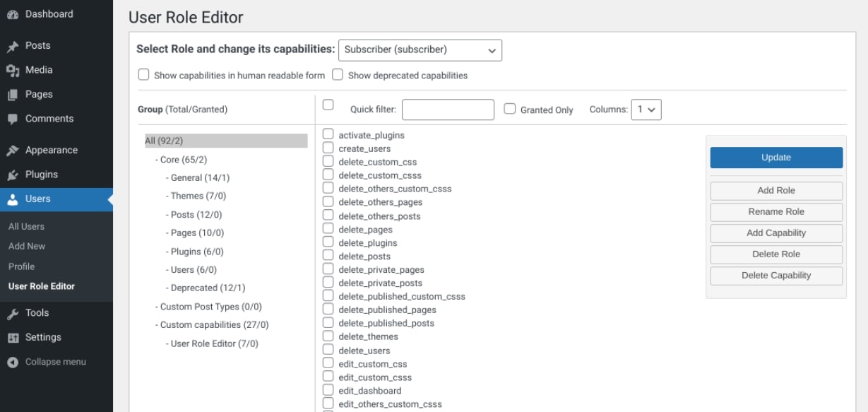Open Media via its sidebar icon
Image resolution: width=868 pixels, height=412 pixels.
pos(13,70)
